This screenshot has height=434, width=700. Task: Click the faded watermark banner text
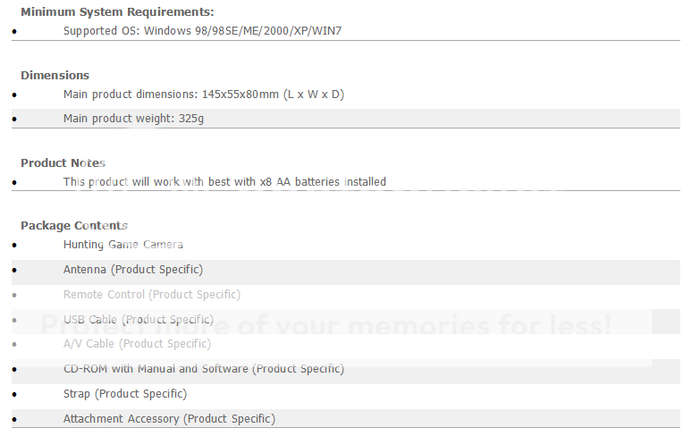tap(326, 325)
